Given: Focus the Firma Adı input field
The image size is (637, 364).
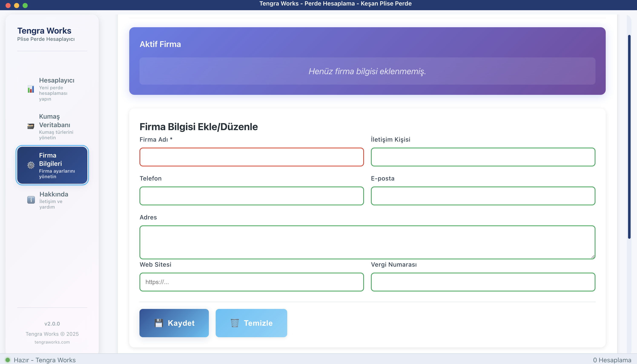Looking at the screenshot, I should 252,157.
